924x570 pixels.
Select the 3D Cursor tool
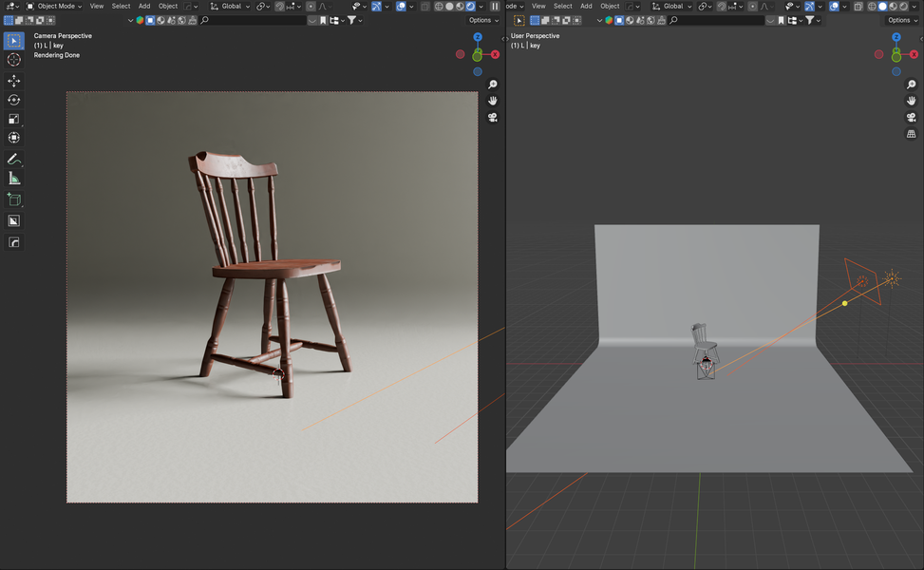(x=13, y=60)
